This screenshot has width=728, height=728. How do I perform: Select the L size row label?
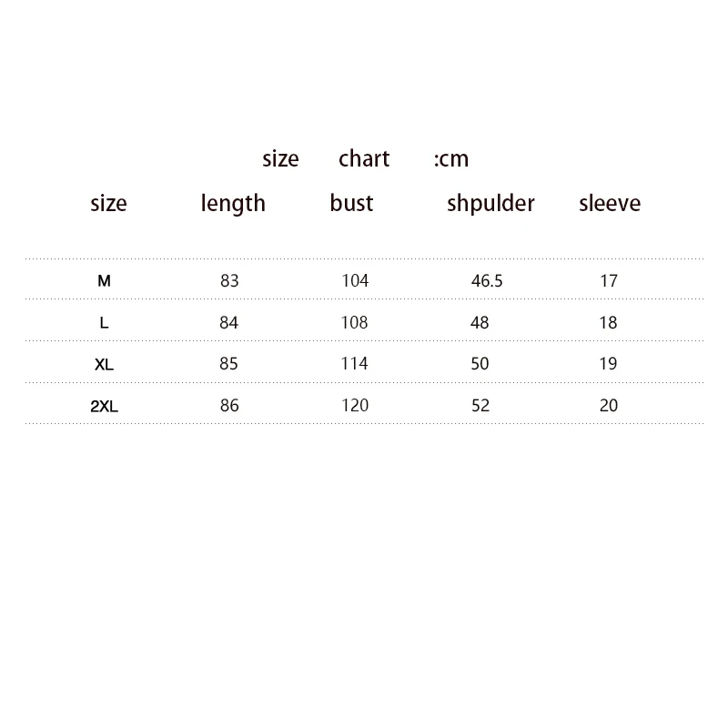(x=104, y=323)
